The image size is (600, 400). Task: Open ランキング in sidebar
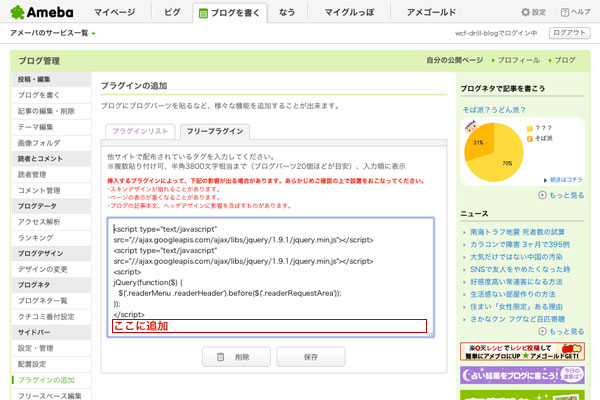point(51,238)
